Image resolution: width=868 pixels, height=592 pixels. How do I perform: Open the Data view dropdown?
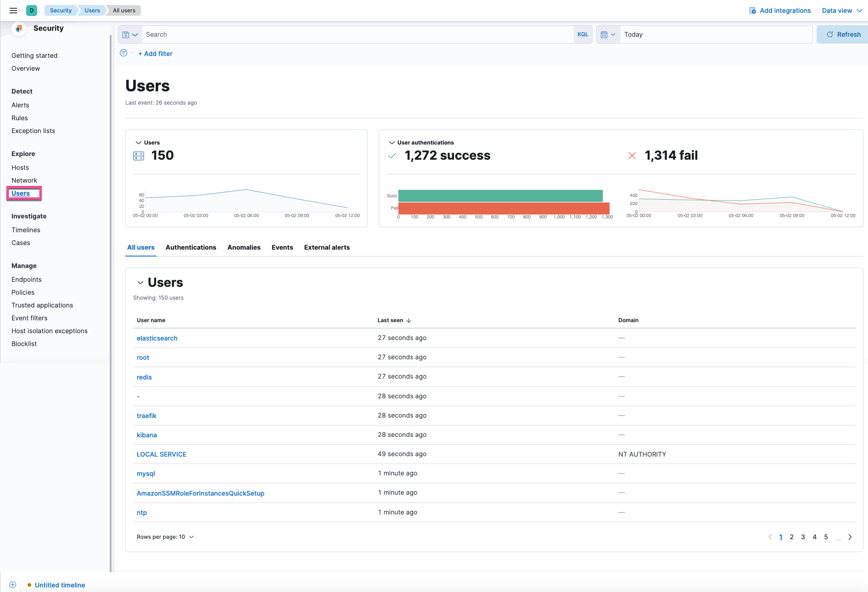pyautogui.click(x=841, y=10)
